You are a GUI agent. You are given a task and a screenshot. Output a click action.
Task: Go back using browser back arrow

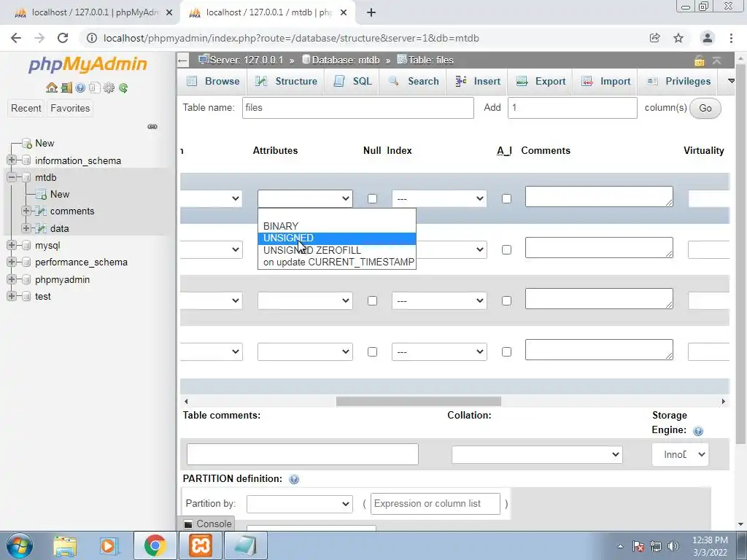[x=16, y=38]
